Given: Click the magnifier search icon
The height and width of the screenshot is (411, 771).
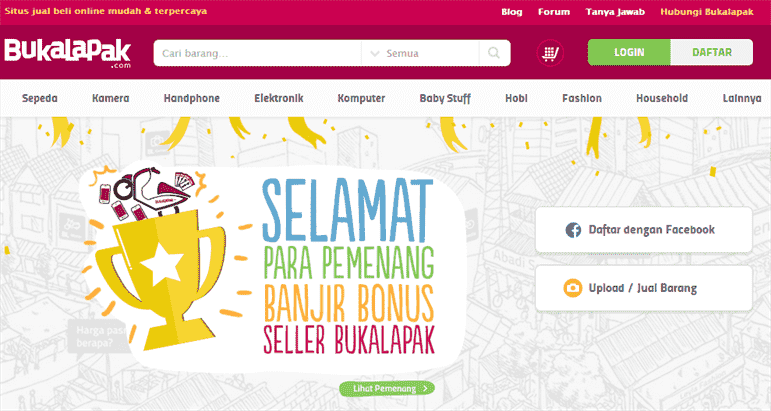Looking at the screenshot, I should pos(494,53).
